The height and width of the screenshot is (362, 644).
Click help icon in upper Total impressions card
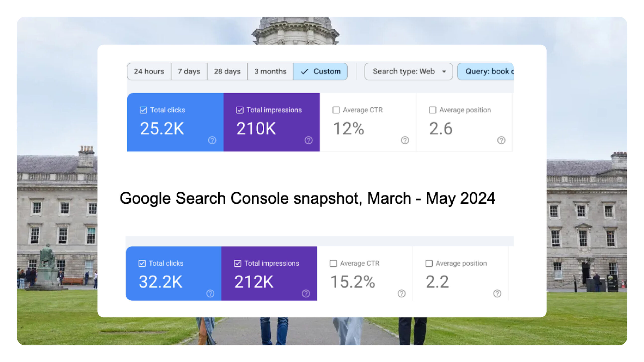click(308, 140)
